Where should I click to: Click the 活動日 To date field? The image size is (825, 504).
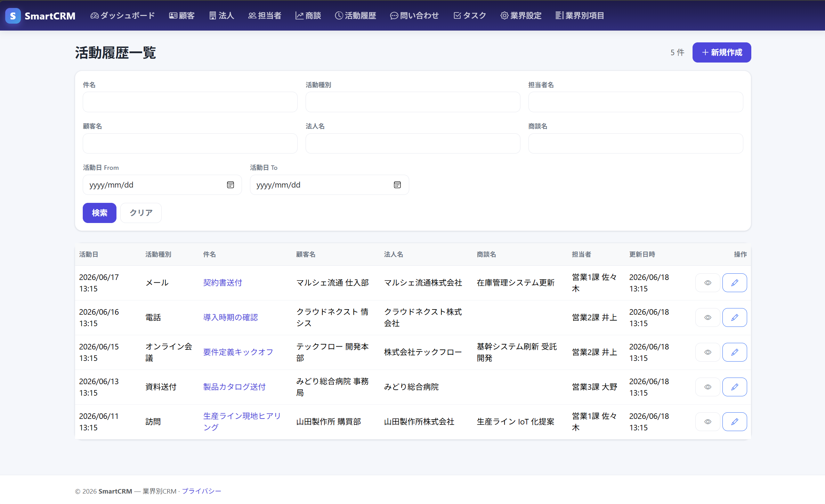pyautogui.click(x=329, y=185)
